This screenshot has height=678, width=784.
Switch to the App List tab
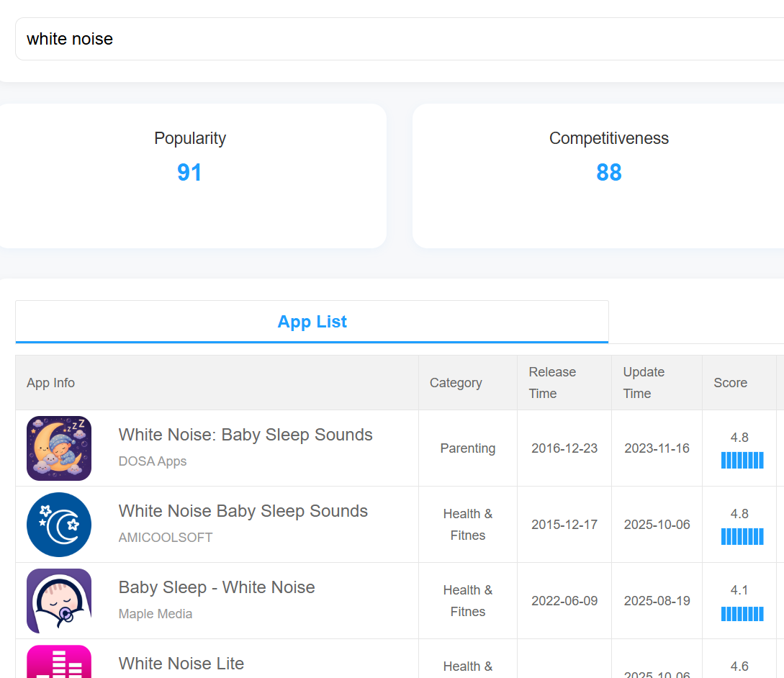coord(312,322)
